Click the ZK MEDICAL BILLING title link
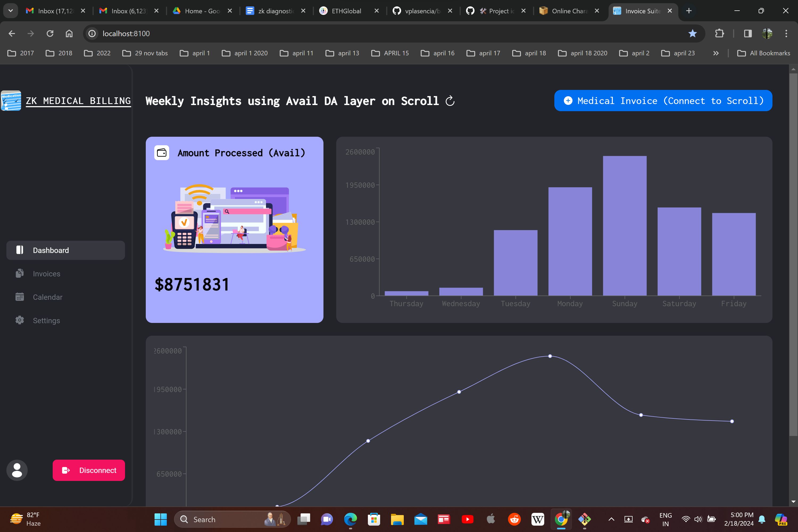Viewport: 798px width, 532px height. [x=78, y=101]
